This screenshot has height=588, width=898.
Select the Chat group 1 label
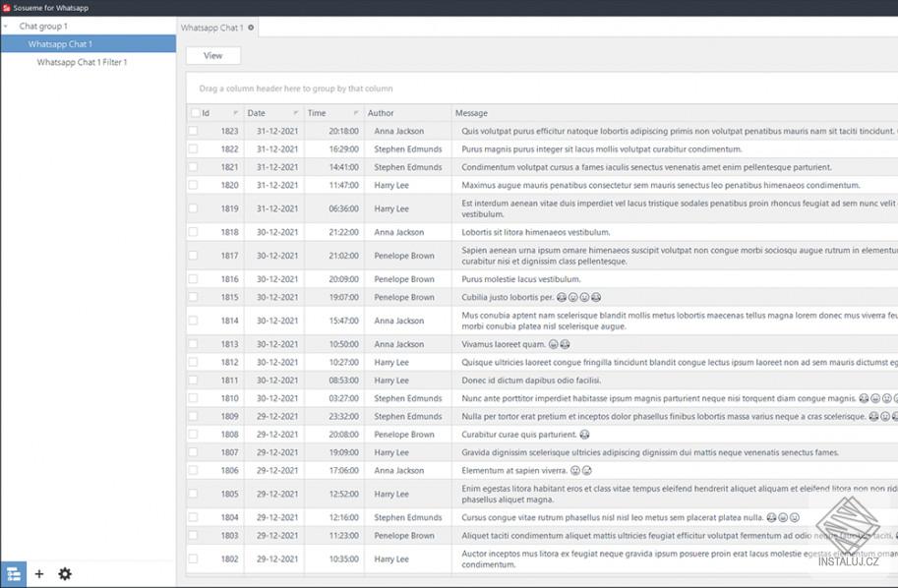click(43, 27)
